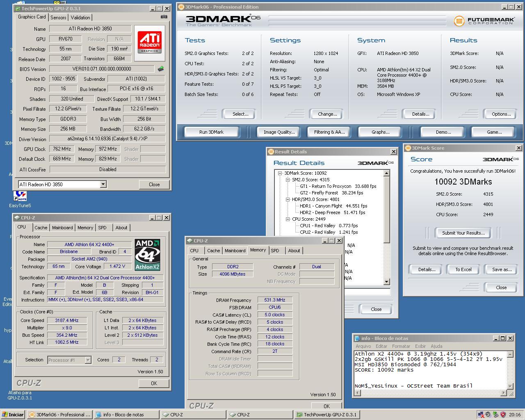This screenshot has height=420, width=525.
Task: Click Options button under Results
Action: coord(501,114)
